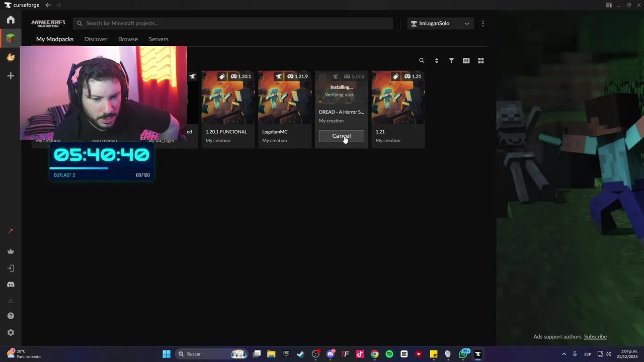The height and width of the screenshot is (362, 644).
Task: Tick the checkbox on DREAD modpack card
Action: [323, 78]
